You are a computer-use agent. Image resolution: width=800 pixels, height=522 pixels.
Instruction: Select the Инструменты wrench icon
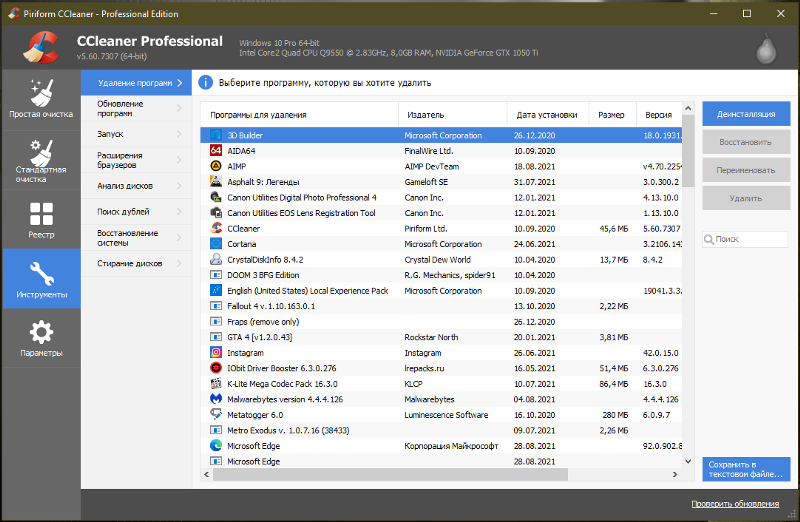(x=41, y=274)
